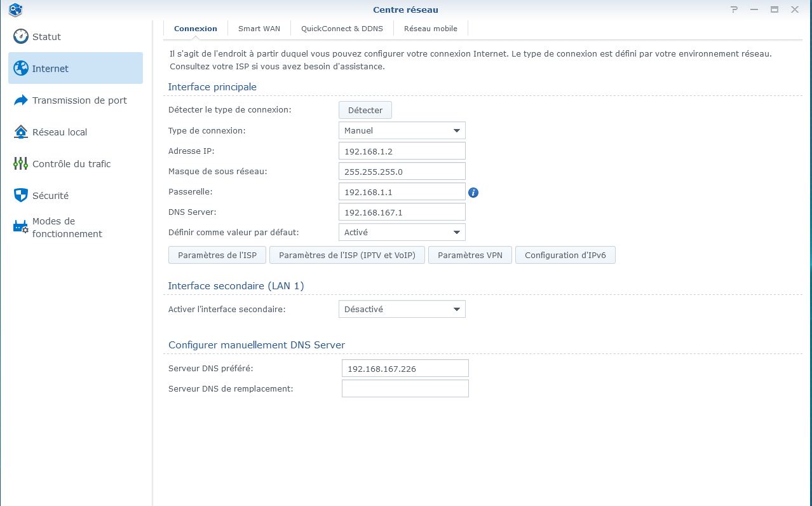Open Paramètres VPN settings
This screenshot has width=812, height=506.
point(470,256)
